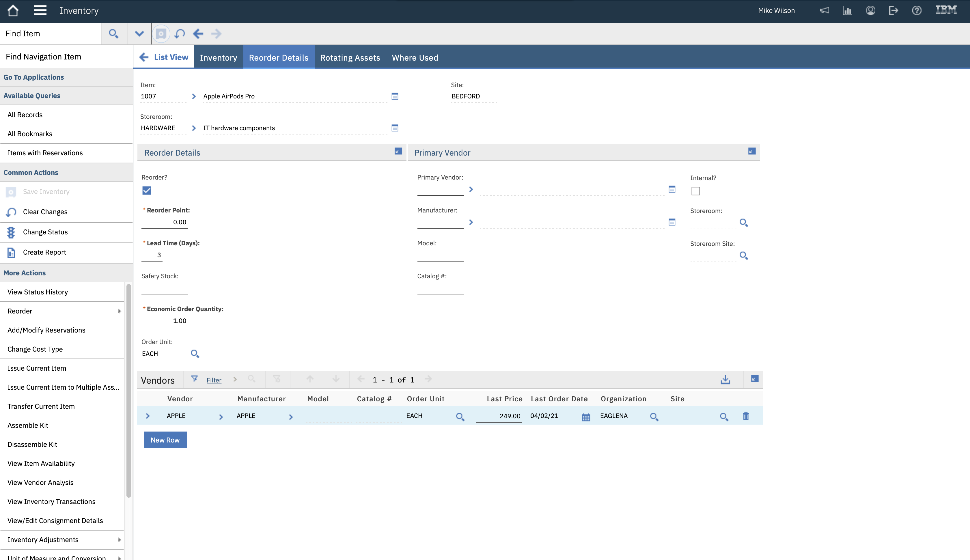This screenshot has height=560, width=970.
Task: Expand the Reorder submenu arrow
Action: [x=119, y=311]
